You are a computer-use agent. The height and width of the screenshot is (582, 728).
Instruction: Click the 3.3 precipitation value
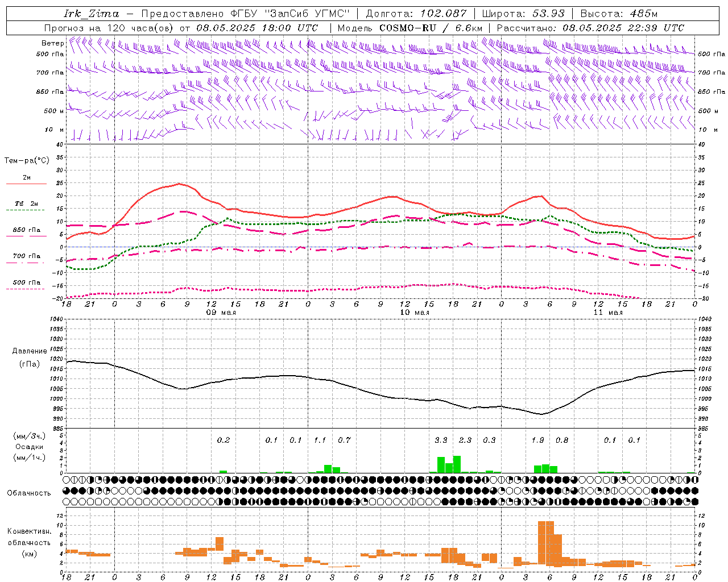[441, 440]
